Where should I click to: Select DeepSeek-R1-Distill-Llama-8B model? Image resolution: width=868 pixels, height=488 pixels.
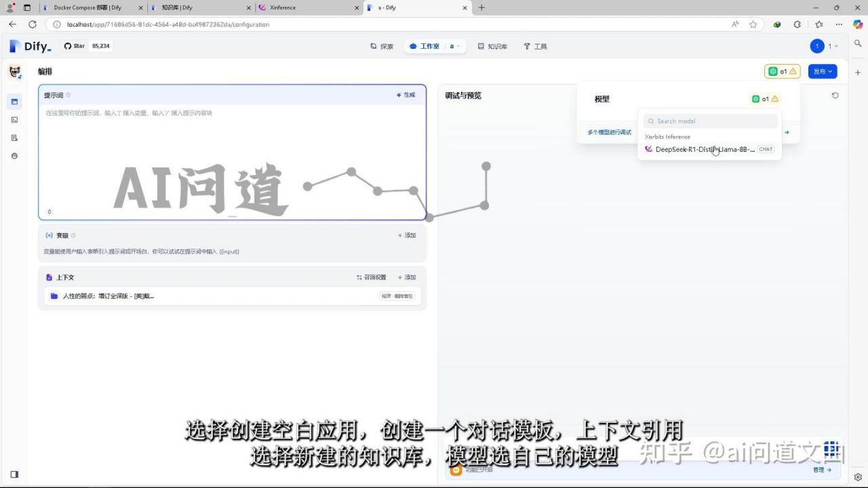(709, 149)
